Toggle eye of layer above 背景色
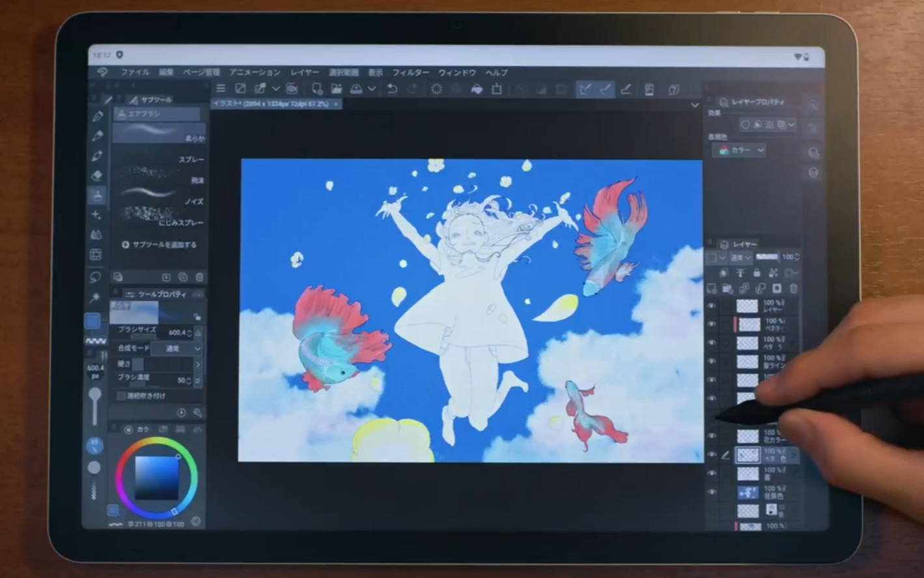The width and height of the screenshot is (924, 578). click(x=712, y=473)
